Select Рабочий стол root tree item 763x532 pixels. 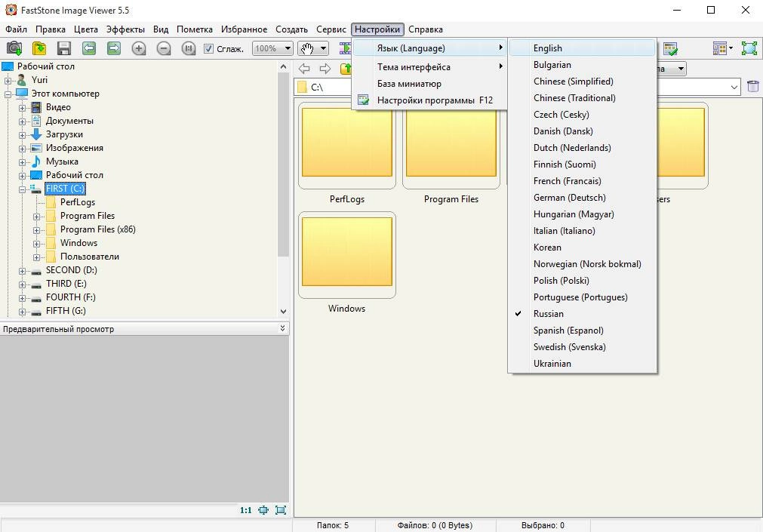click(46, 66)
